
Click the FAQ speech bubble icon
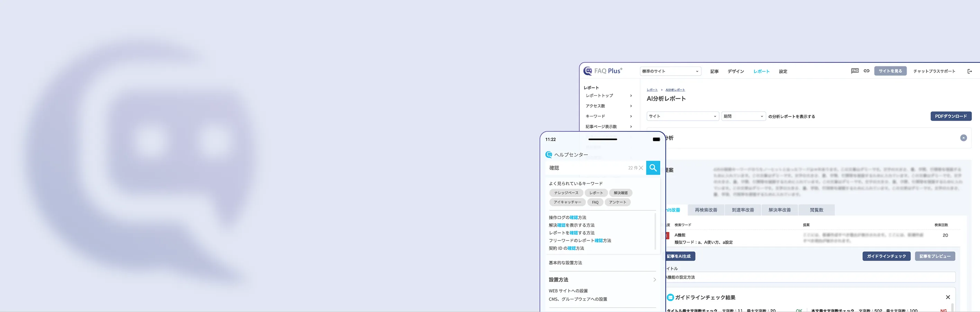(x=854, y=71)
